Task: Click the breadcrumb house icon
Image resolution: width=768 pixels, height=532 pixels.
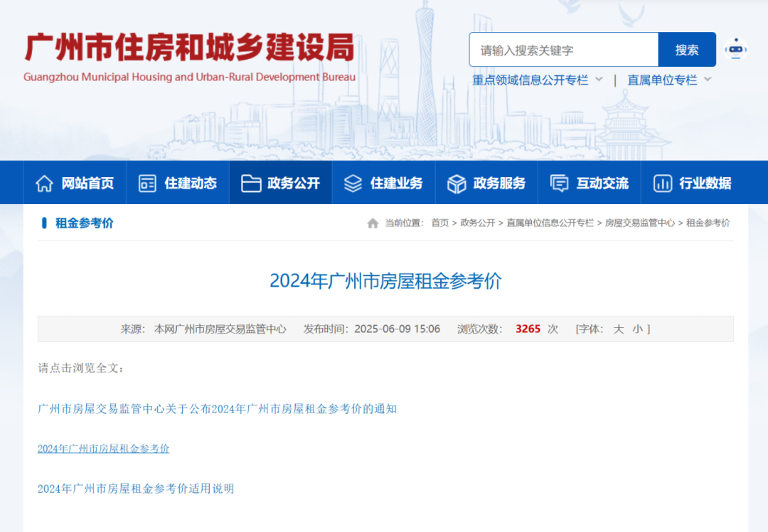Action: click(x=373, y=223)
